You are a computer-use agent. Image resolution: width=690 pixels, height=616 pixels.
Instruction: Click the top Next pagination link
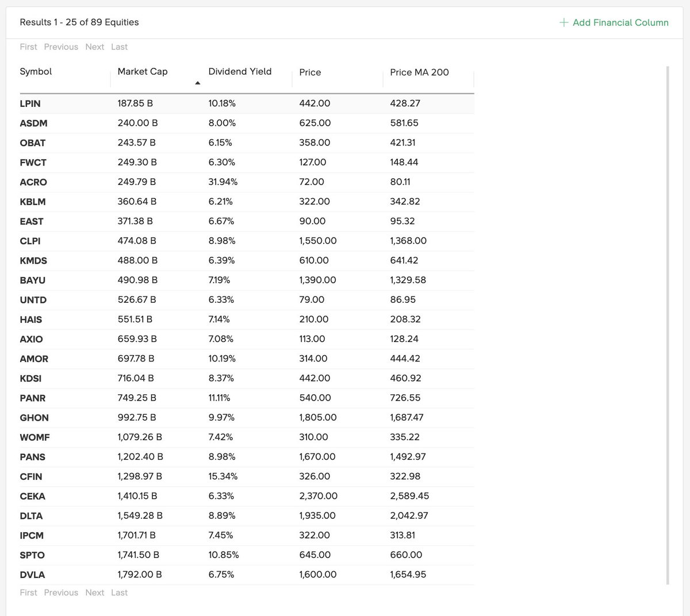[94, 47]
